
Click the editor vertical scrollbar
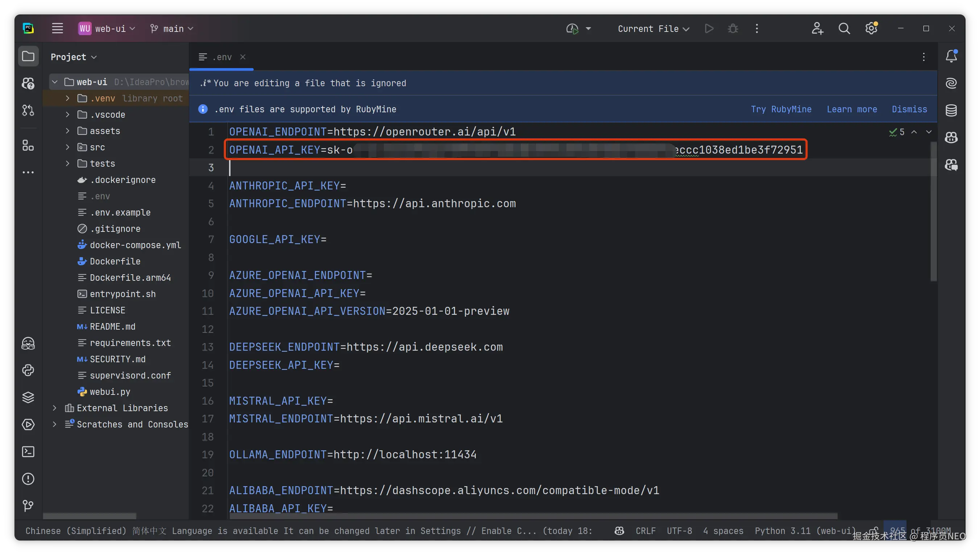click(934, 212)
